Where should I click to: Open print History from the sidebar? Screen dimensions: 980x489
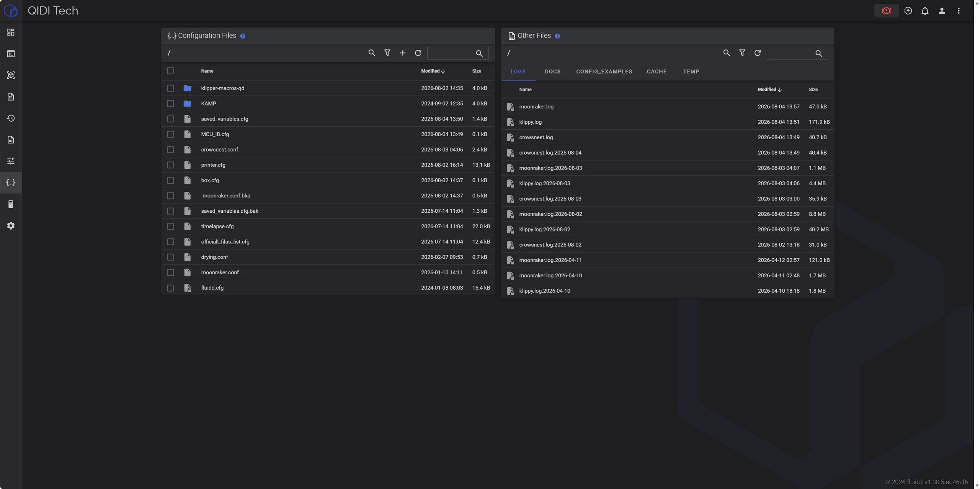11,118
